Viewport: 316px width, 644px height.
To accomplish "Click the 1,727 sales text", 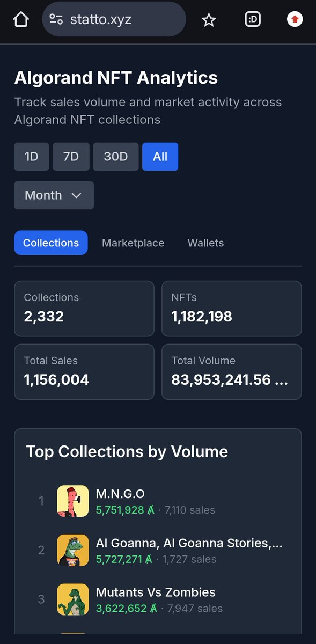I will (189, 559).
